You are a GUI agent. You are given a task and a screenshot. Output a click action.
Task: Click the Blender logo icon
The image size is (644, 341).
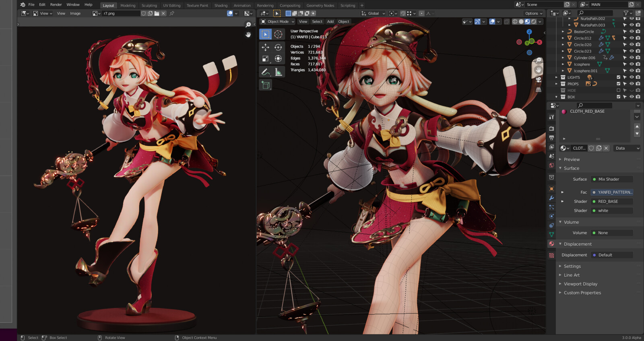(x=23, y=4)
